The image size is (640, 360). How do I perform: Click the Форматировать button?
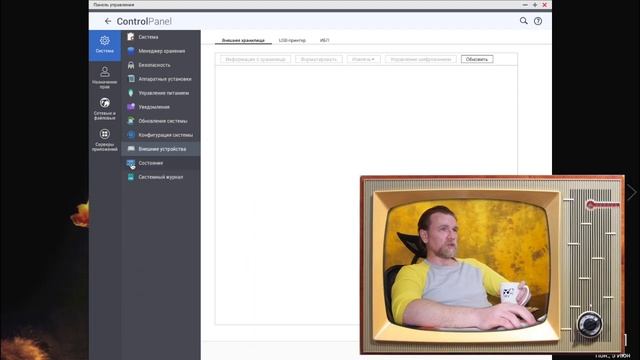point(319,60)
